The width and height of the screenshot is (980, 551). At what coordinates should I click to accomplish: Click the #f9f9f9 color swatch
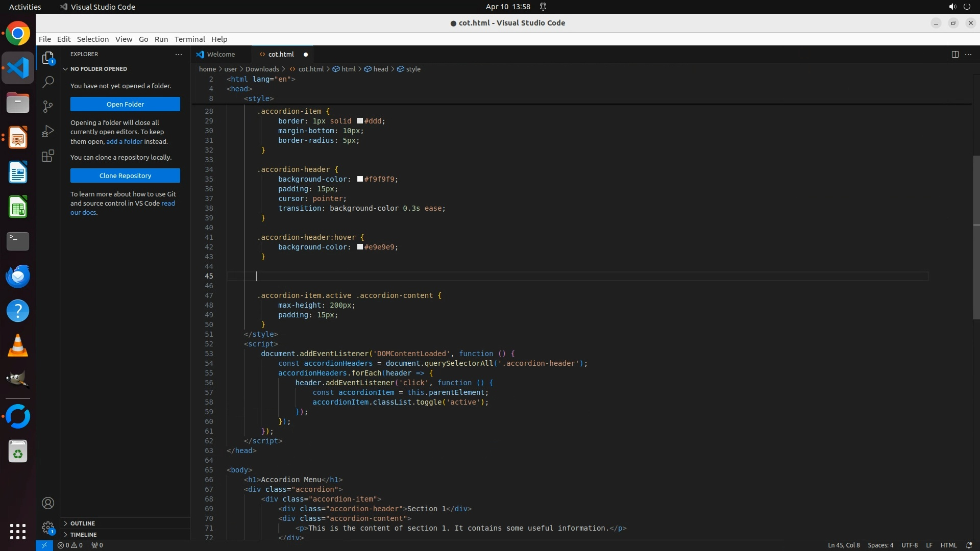[x=360, y=179]
